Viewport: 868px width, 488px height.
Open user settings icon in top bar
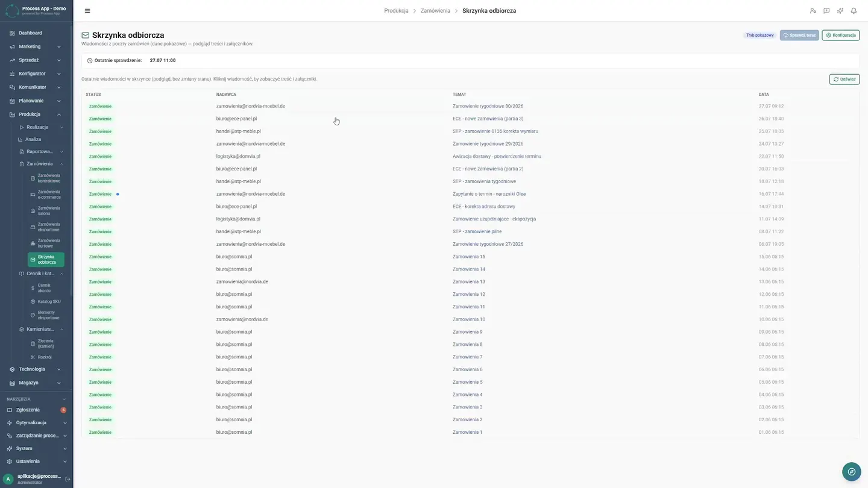(x=813, y=11)
